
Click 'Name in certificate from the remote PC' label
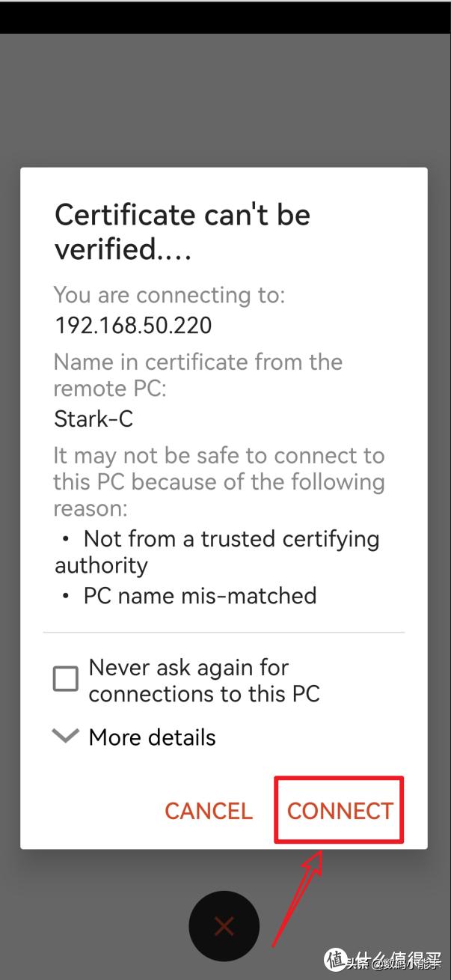click(x=197, y=375)
